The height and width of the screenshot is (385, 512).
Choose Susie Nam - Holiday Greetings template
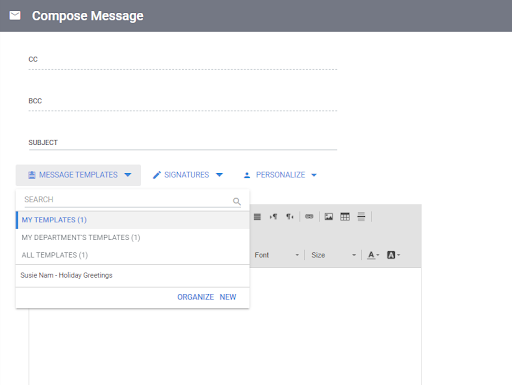coord(133,275)
